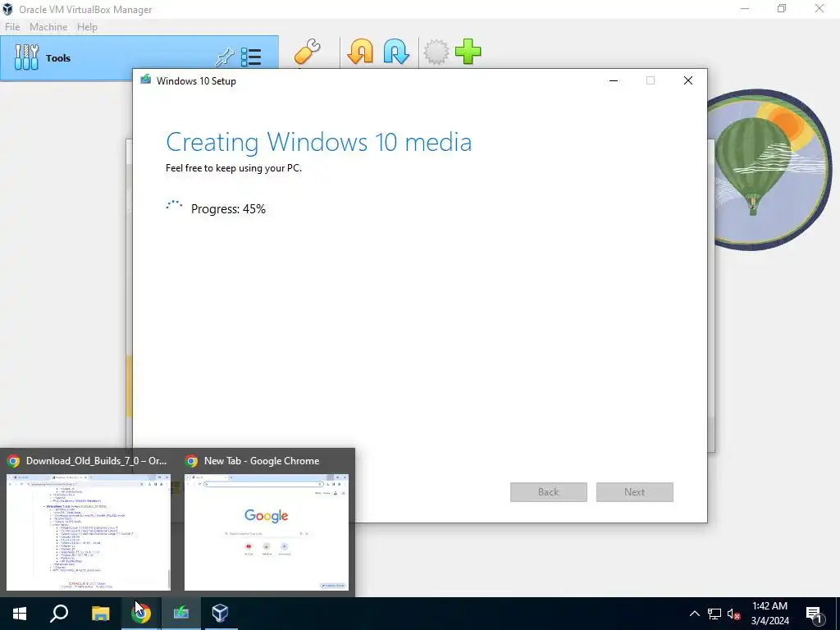Open the File menu in VirtualBox Manager
The height and width of the screenshot is (630, 840).
tap(12, 27)
